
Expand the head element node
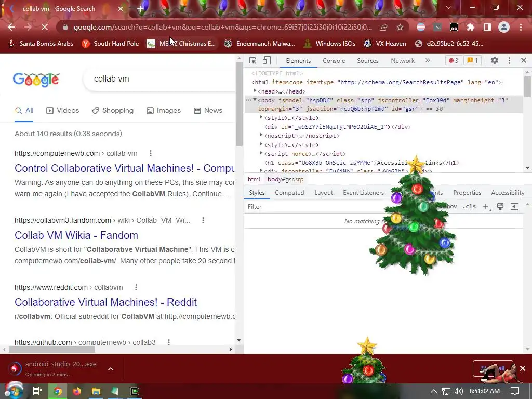tap(255, 91)
